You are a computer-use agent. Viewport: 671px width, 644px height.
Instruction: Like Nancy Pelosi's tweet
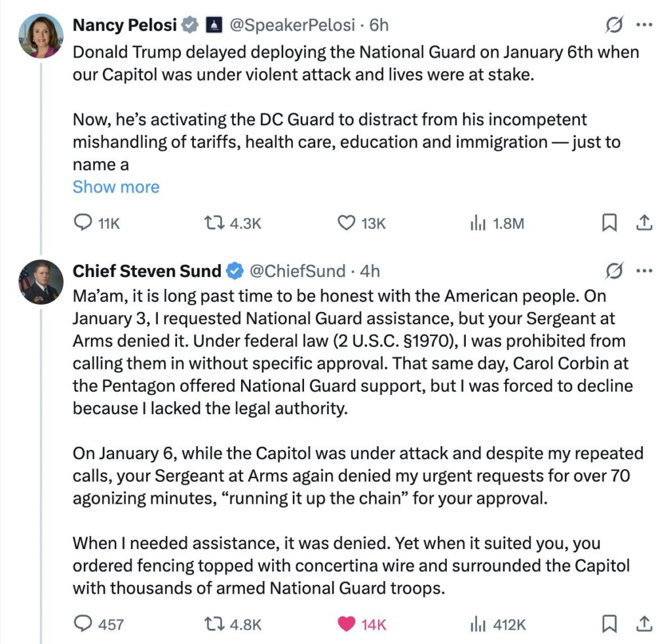(346, 223)
